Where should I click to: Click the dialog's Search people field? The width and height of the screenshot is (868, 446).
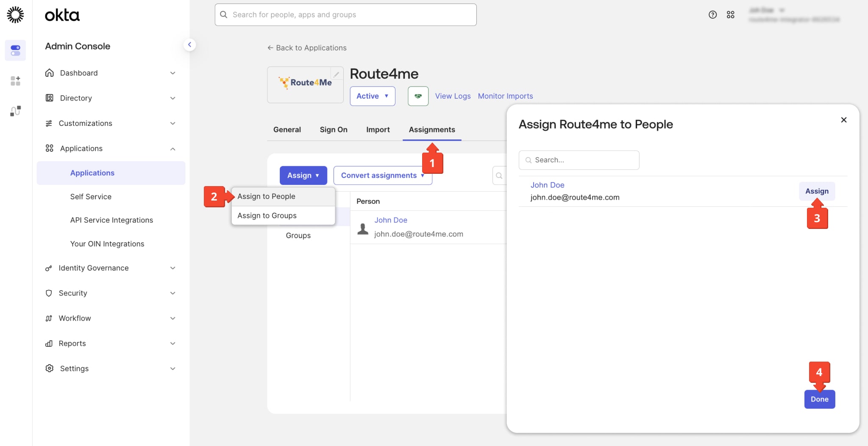point(579,160)
